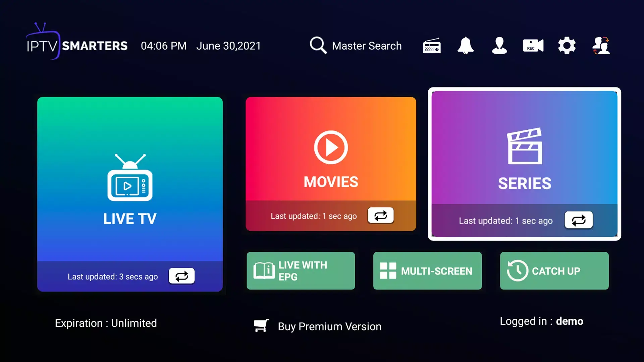The height and width of the screenshot is (362, 644).
Task: Open the Settings gear menu
Action: tap(566, 46)
